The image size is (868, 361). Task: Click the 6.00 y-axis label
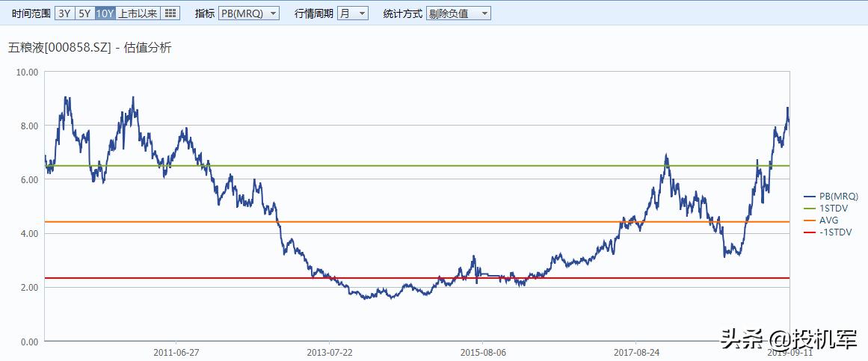coord(29,179)
